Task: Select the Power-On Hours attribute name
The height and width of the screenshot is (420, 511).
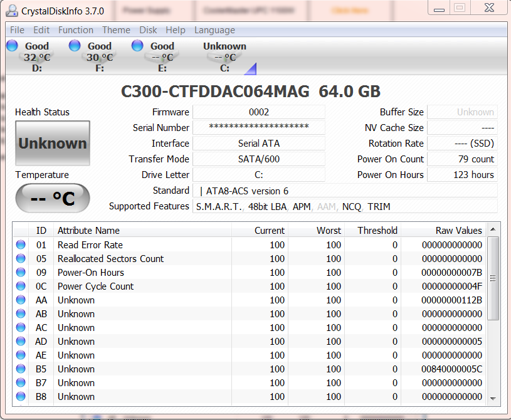Action: coord(91,273)
